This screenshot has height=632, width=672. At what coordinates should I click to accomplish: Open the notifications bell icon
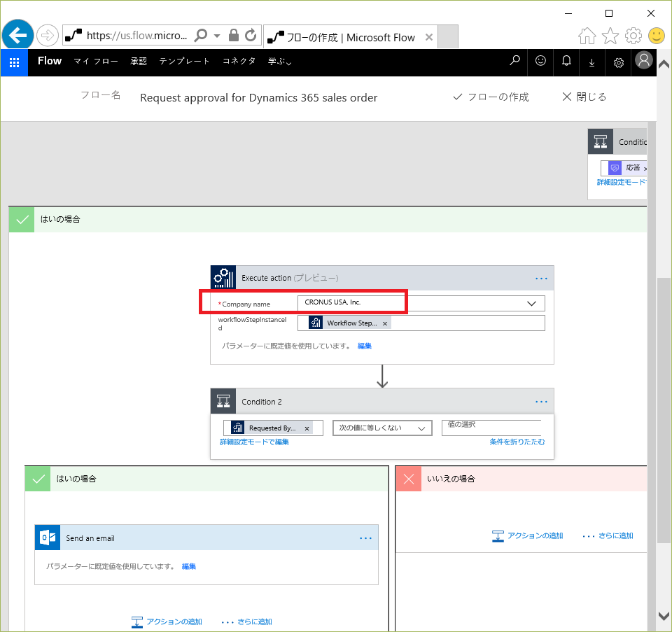tap(566, 61)
